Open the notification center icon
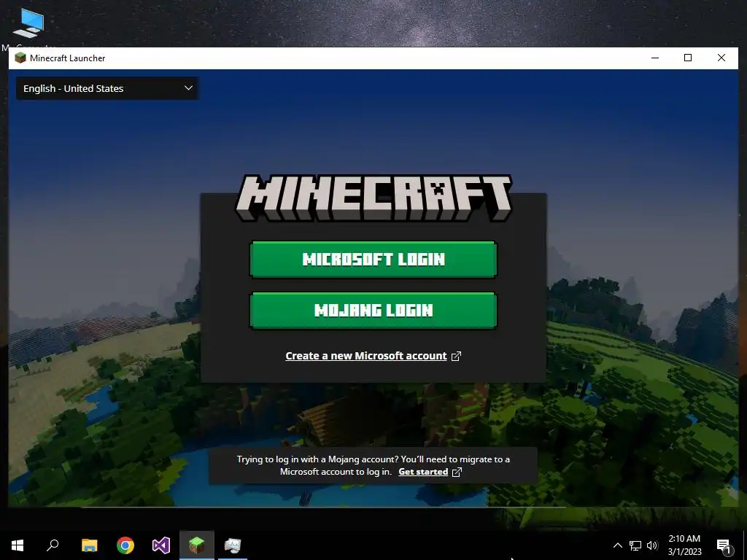The image size is (747, 560). click(x=724, y=545)
